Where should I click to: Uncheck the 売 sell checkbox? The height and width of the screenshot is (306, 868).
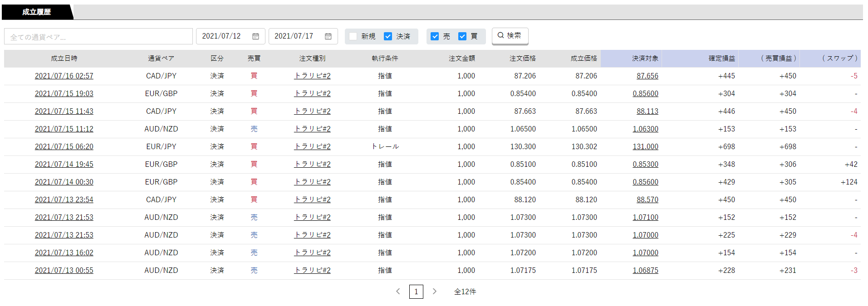click(435, 36)
